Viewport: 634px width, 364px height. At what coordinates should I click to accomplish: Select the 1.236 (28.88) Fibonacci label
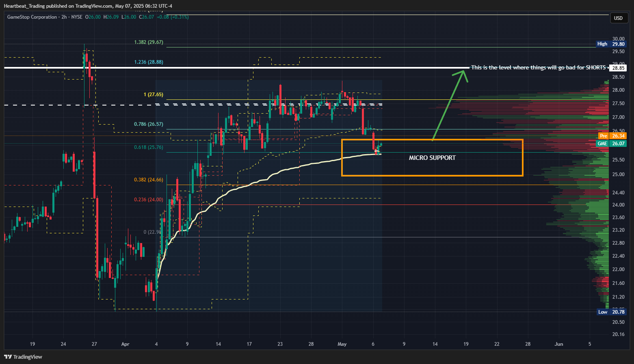click(149, 62)
